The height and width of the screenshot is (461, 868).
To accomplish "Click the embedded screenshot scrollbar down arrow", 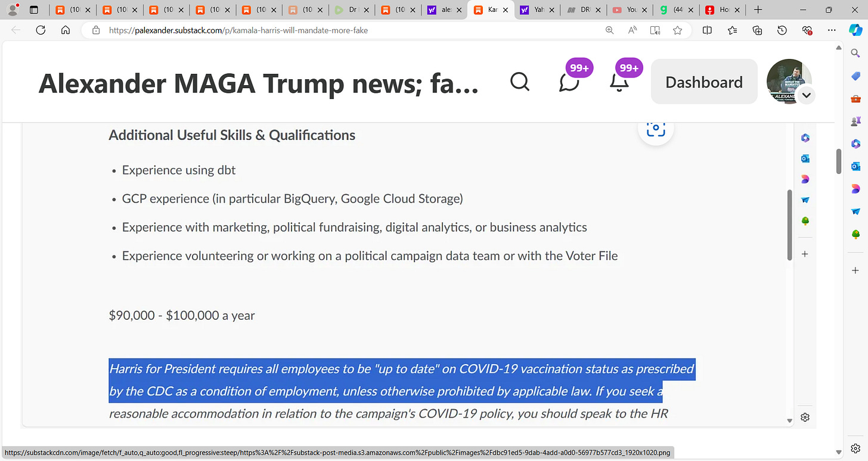I will pos(790,420).
